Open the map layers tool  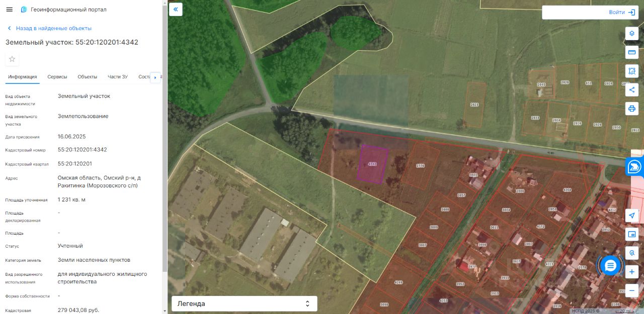pos(632,34)
